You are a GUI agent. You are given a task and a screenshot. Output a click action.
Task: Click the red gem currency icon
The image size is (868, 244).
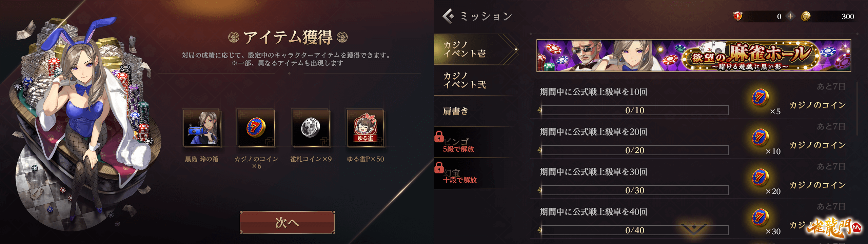(738, 16)
